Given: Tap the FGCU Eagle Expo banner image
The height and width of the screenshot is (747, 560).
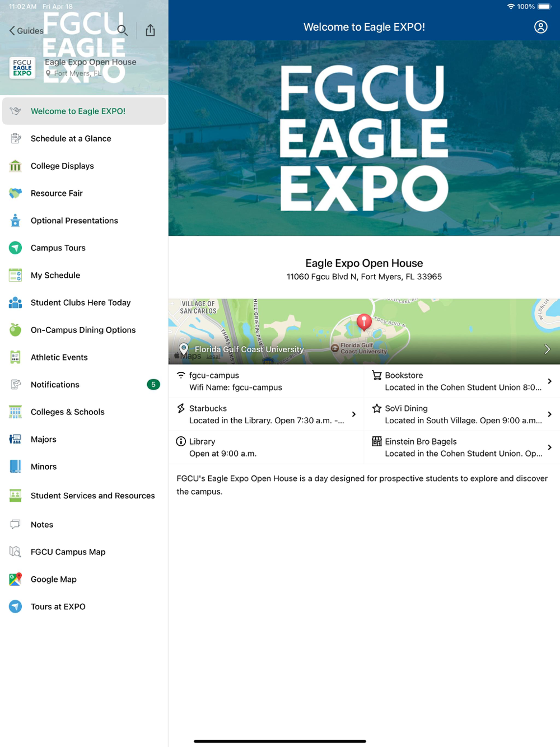Looking at the screenshot, I should pyautogui.click(x=364, y=138).
